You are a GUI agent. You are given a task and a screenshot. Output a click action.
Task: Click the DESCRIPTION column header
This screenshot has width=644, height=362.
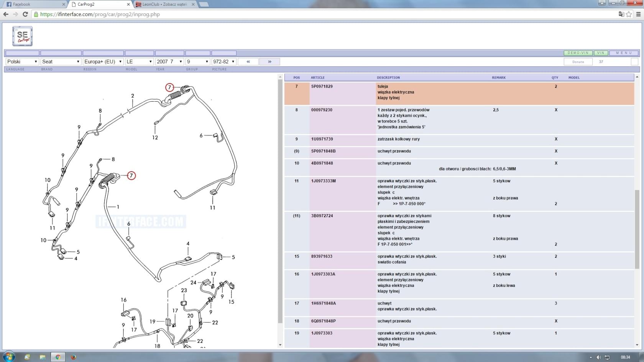388,78
